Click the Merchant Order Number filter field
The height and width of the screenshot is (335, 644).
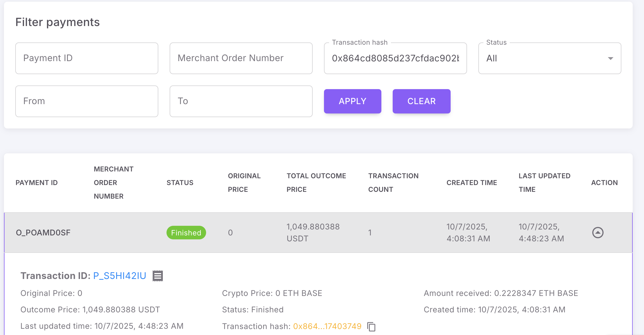[x=241, y=58]
